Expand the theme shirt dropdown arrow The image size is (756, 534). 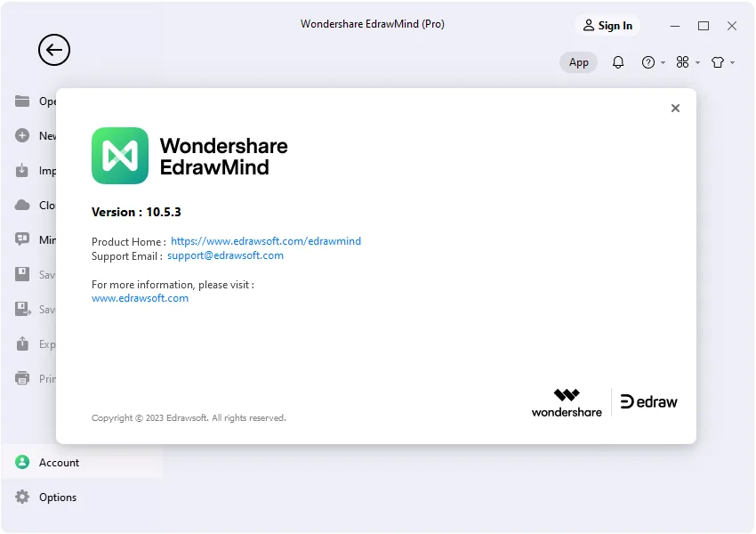pos(732,62)
